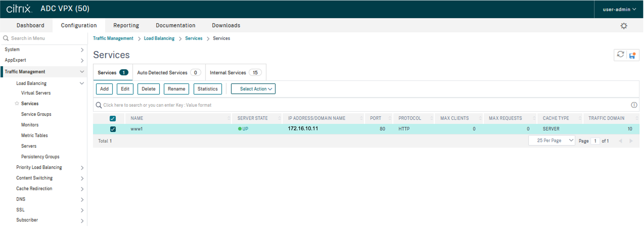Viewport: 644px width, 227px height.
Task: Open the Documentation tab
Action: tap(175, 25)
